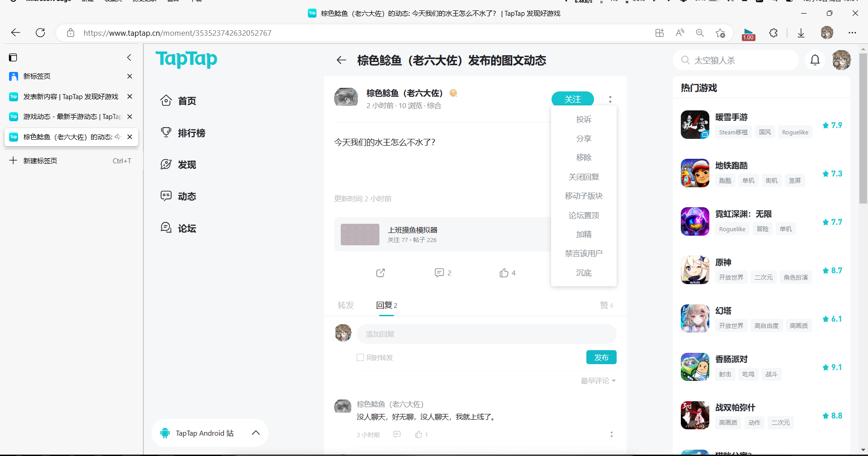Switch to the 回复 2 tab
Screen dimensions: 868x456
point(387,305)
